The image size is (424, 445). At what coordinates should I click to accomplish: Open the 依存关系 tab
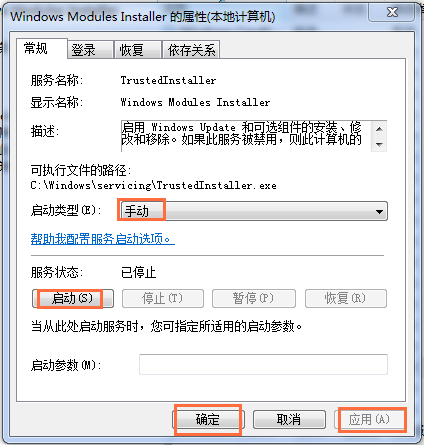pos(191,50)
